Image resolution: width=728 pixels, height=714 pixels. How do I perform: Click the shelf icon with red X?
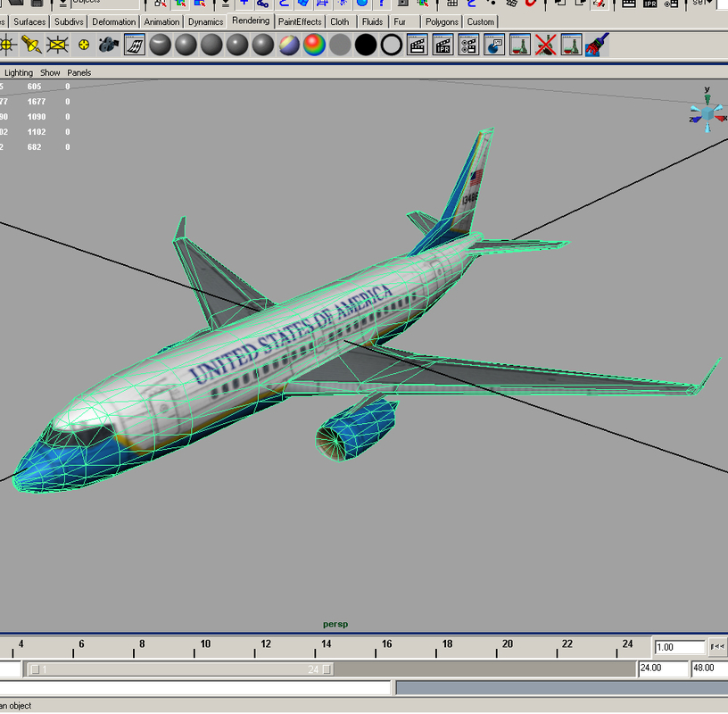coord(546,45)
